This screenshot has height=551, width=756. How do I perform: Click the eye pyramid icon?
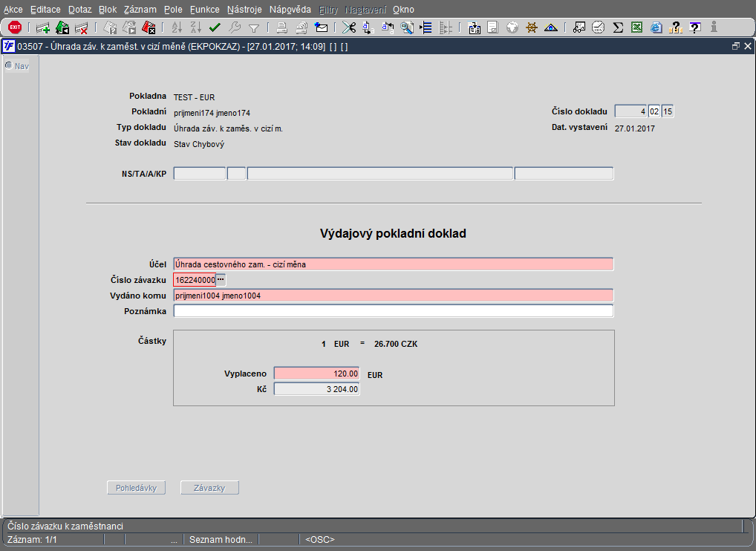(550, 27)
